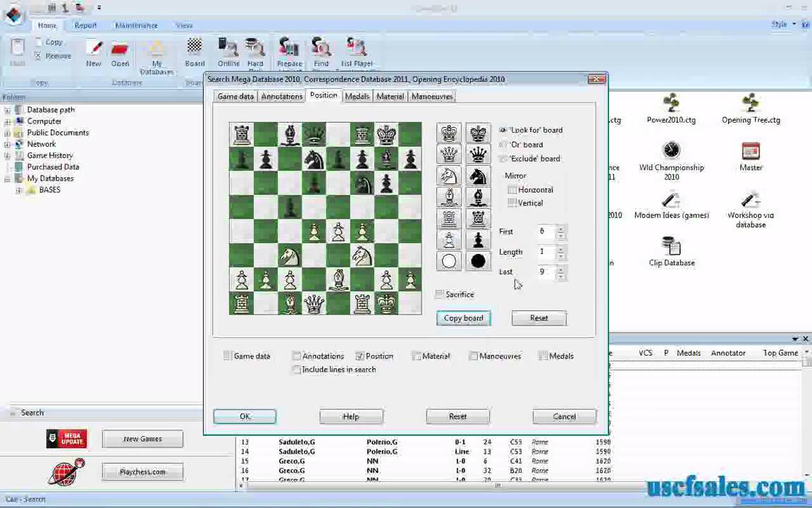
Task: Uncheck the Position search checkbox
Action: pyautogui.click(x=360, y=356)
